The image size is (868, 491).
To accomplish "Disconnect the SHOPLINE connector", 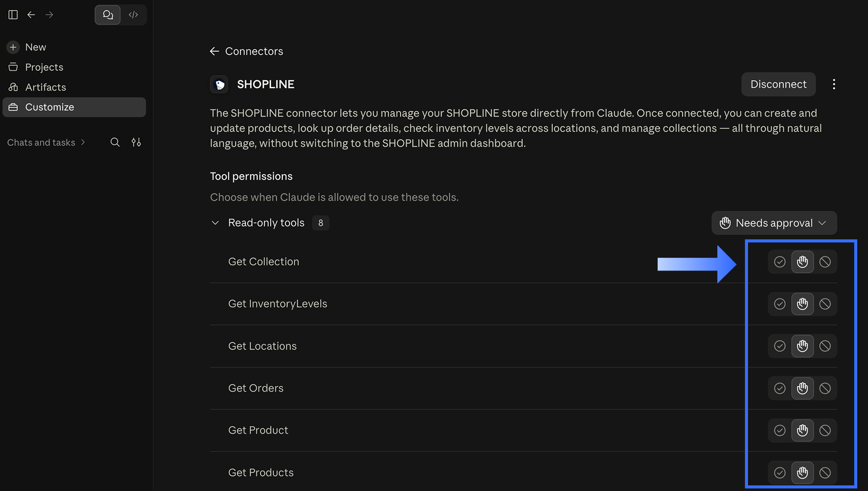I will click(x=779, y=84).
